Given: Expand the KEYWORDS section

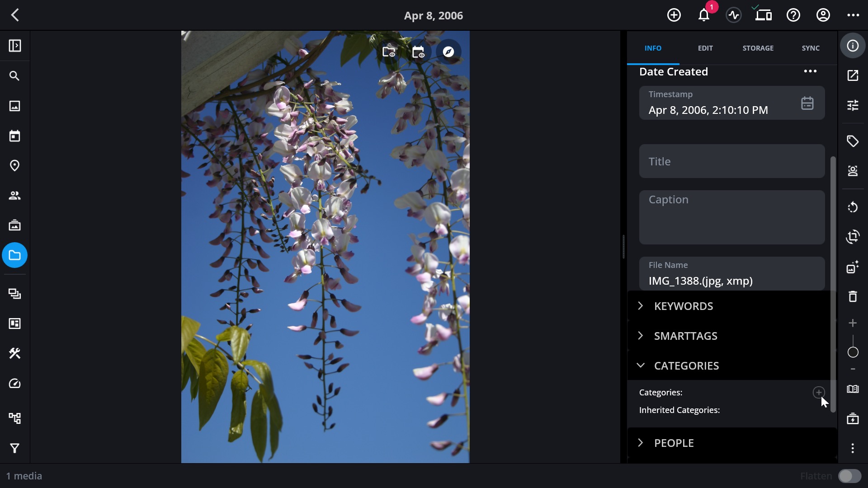Looking at the screenshot, I should pos(732,306).
